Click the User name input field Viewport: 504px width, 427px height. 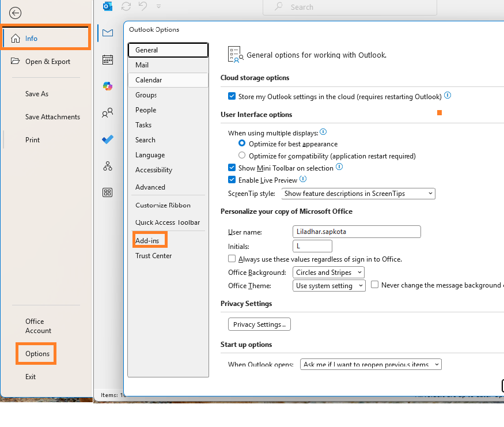click(357, 232)
